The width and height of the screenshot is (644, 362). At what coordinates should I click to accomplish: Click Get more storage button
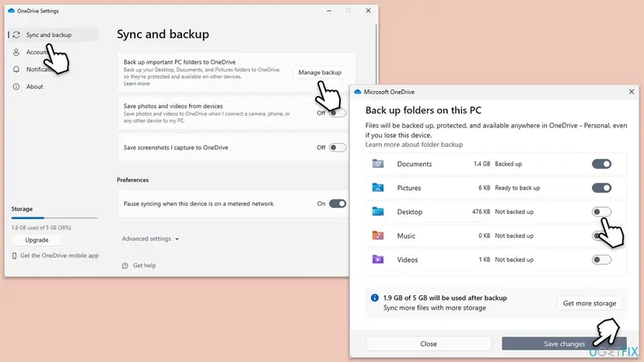click(590, 303)
